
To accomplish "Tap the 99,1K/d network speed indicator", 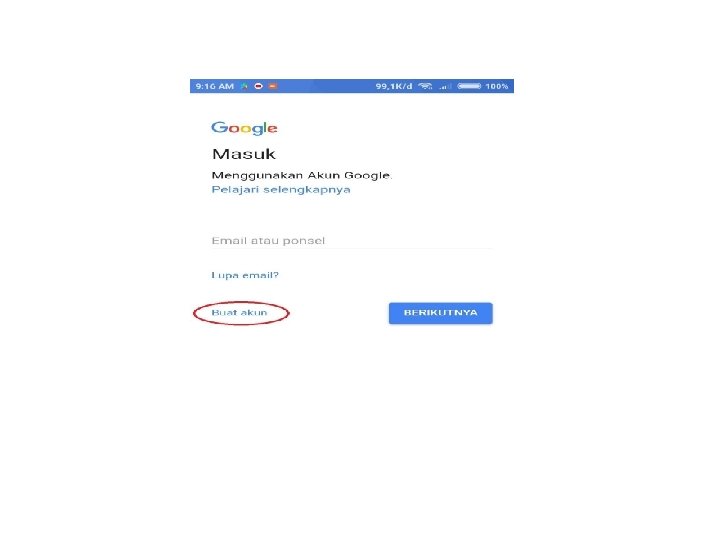I will tap(394, 86).
